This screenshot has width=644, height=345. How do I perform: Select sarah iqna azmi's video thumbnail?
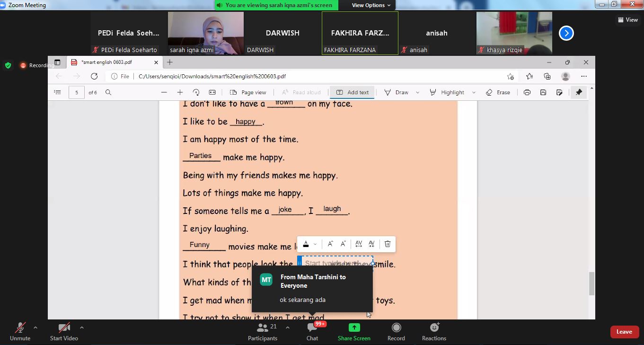pyautogui.click(x=206, y=33)
